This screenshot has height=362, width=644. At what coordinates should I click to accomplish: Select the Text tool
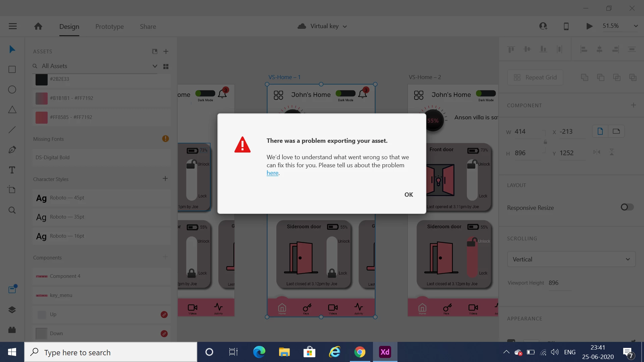pyautogui.click(x=12, y=170)
